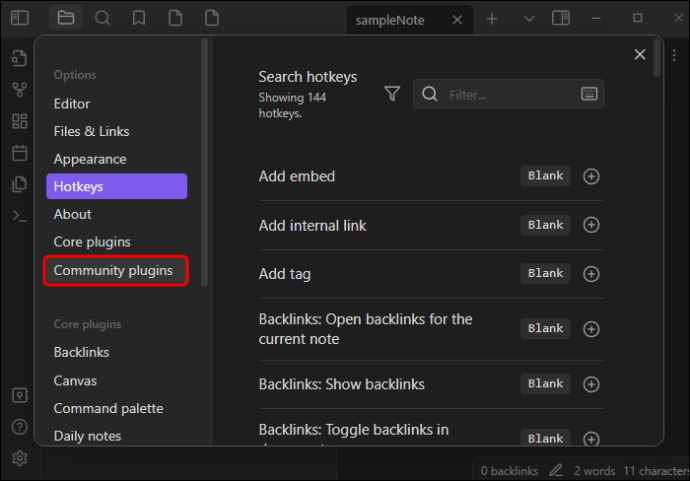Screen dimensions: 690x481
Task: Expand the tab list chevron
Action: [x=529, y=19]
